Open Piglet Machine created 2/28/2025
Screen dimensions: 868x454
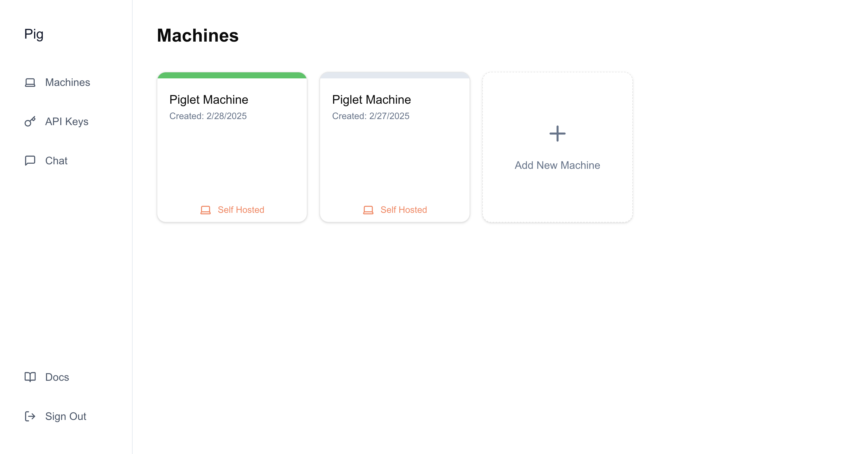209,100
